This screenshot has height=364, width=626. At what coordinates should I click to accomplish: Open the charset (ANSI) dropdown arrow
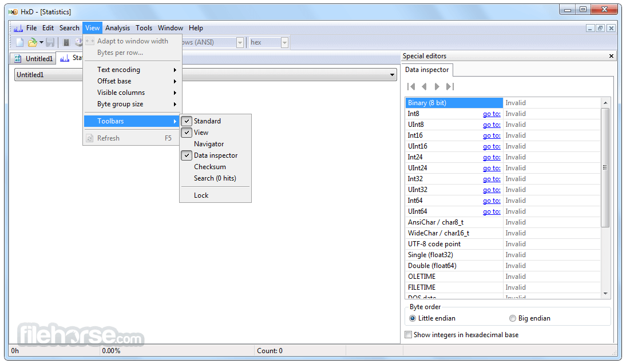coord(240,42)
